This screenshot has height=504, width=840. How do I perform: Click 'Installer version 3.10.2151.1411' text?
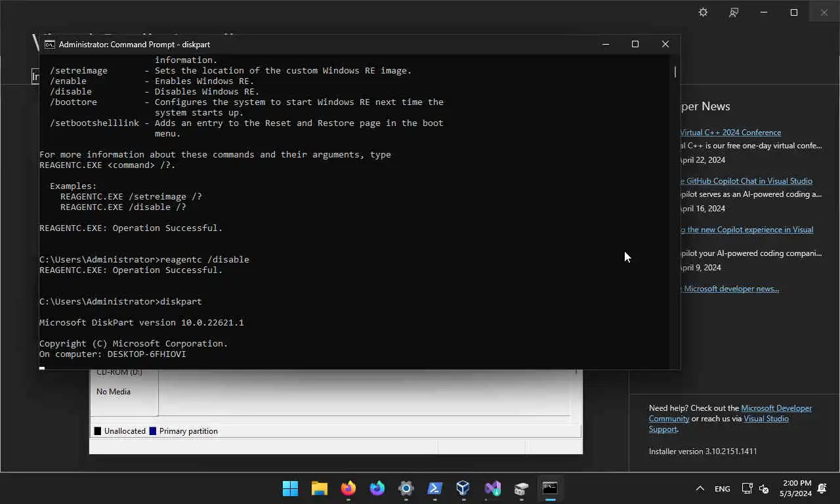[x=703, y=451]
